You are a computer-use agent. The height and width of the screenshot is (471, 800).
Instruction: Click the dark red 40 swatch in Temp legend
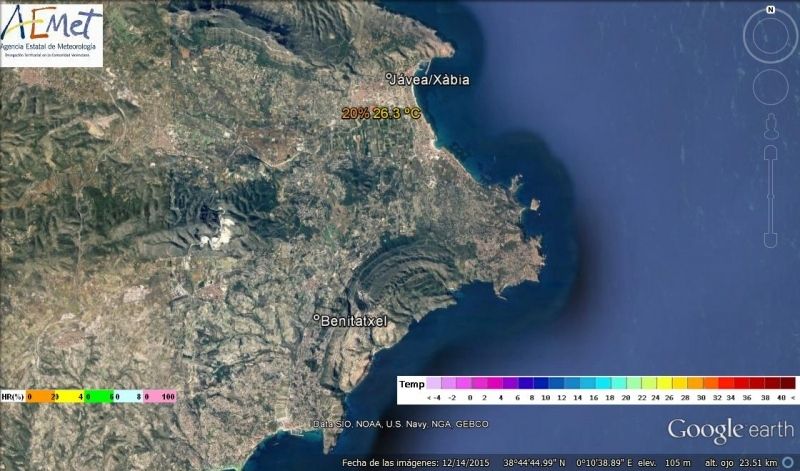point(787,383)
